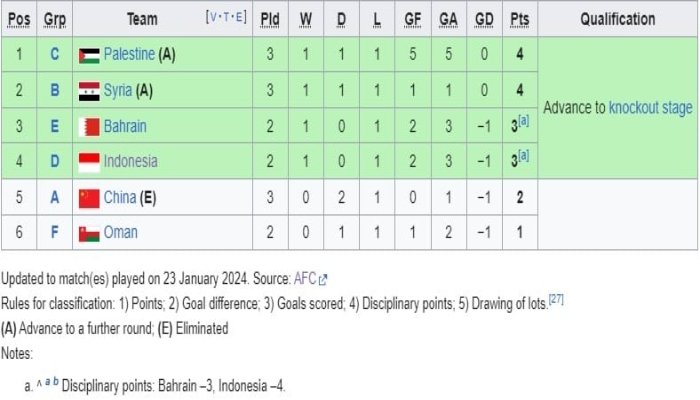Screen dimensions: 700x400
Task: Click footnote [a] next to Bahrain's points
Action: tap(524, 121)
